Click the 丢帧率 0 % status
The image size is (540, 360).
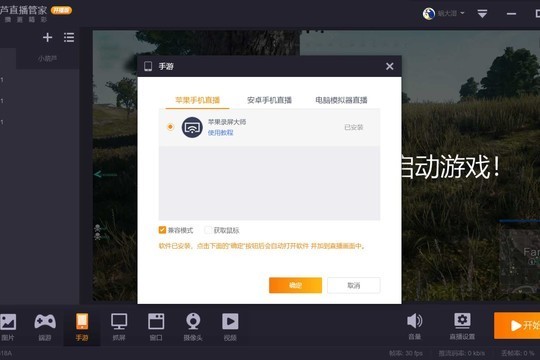(x=518, y=353)
